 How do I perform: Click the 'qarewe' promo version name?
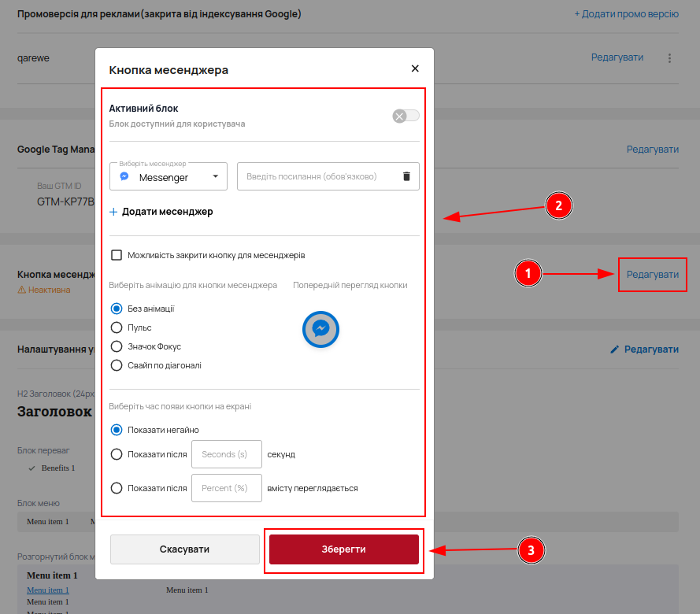point(34,58)
